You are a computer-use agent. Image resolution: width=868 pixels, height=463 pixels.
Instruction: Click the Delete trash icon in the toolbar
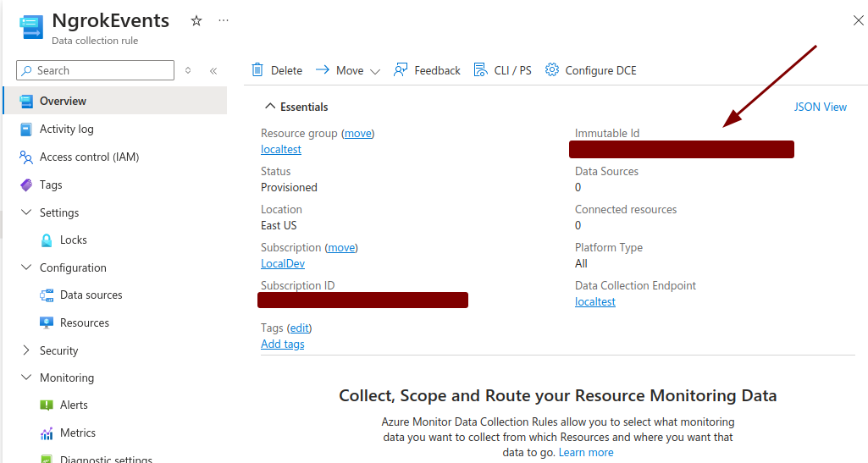coord(257,69)
